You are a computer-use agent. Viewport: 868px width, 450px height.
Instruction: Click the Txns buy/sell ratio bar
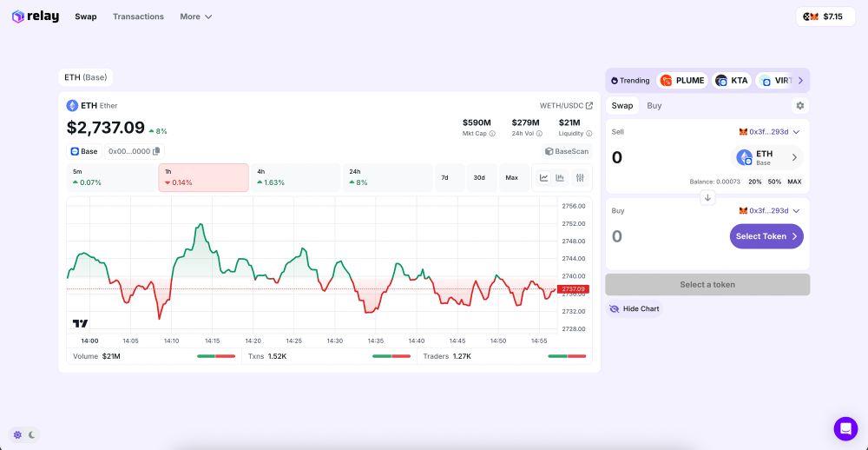(x=391, y=356)
